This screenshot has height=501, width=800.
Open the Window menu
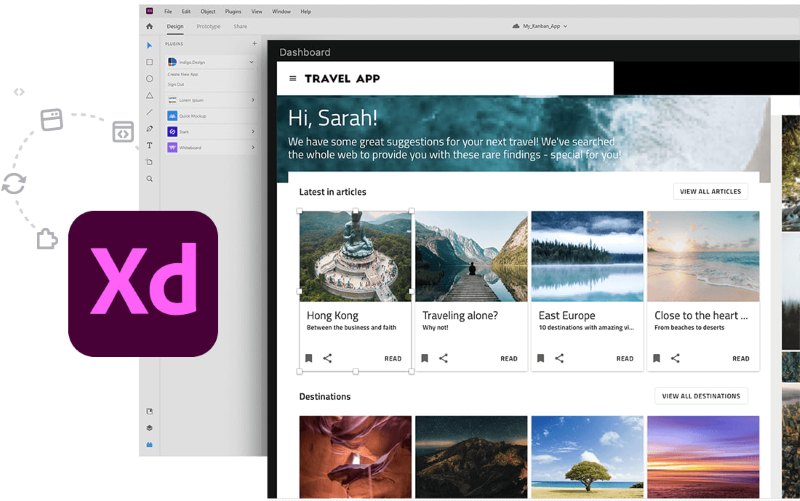pos(281,11)
